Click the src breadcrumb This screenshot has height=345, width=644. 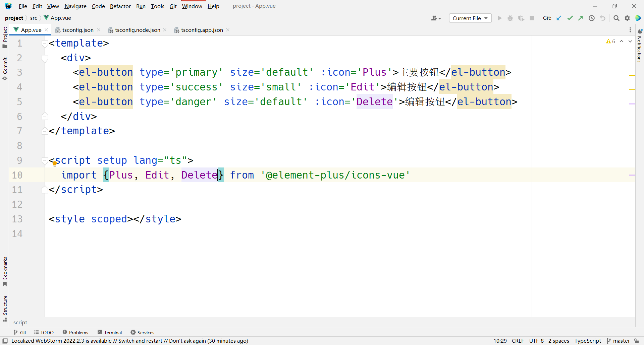[x=34, y=18]
